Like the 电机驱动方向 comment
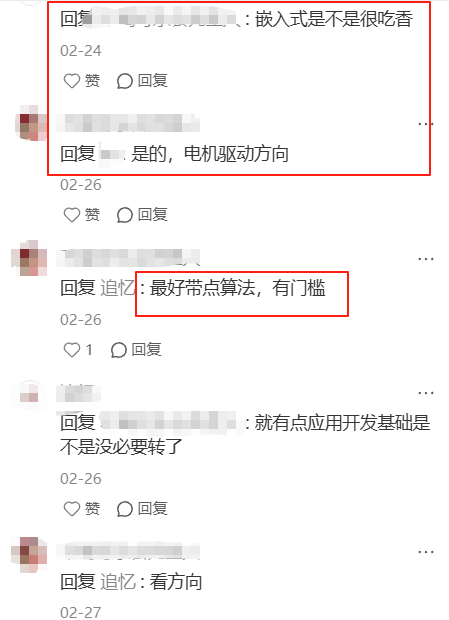 (x=82, y=215)
